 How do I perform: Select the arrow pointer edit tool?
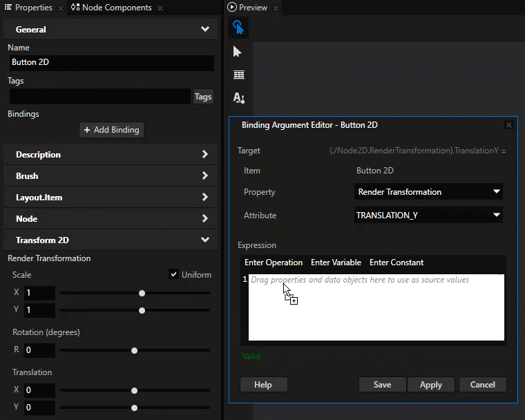[x=238, y=52]
